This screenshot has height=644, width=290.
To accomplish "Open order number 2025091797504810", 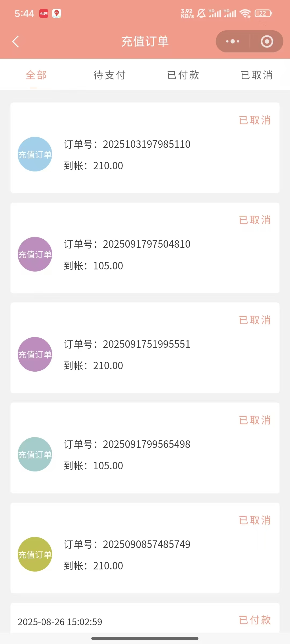I will 147,244.
